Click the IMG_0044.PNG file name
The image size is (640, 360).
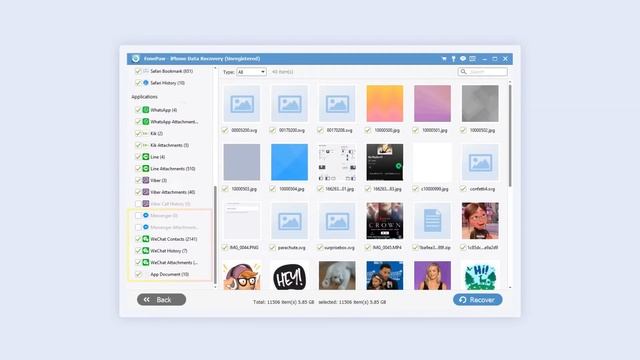[244, 247]
